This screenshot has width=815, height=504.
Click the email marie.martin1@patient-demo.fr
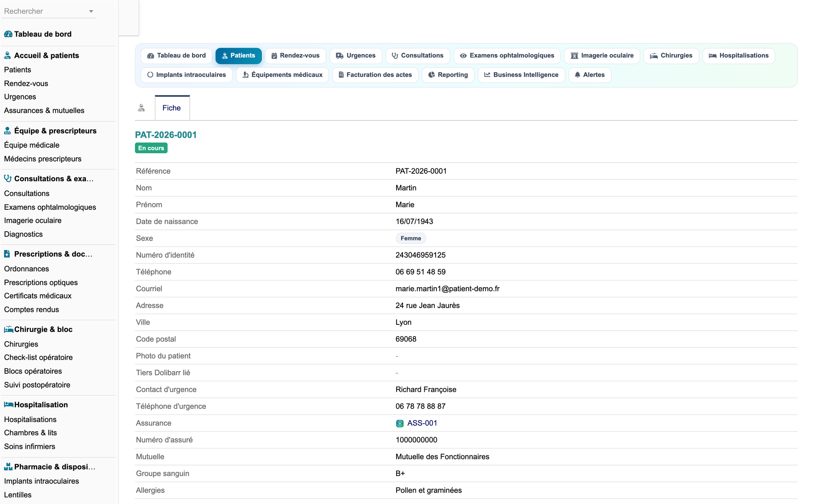pyautogui.click(x=447, y=289)
